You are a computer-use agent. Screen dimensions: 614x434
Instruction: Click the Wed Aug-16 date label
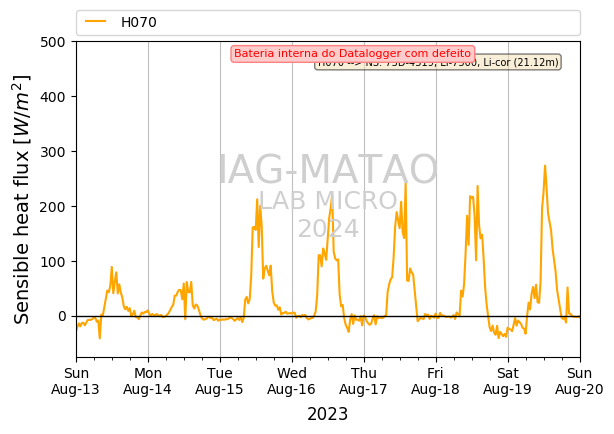(x=292, y=381)
